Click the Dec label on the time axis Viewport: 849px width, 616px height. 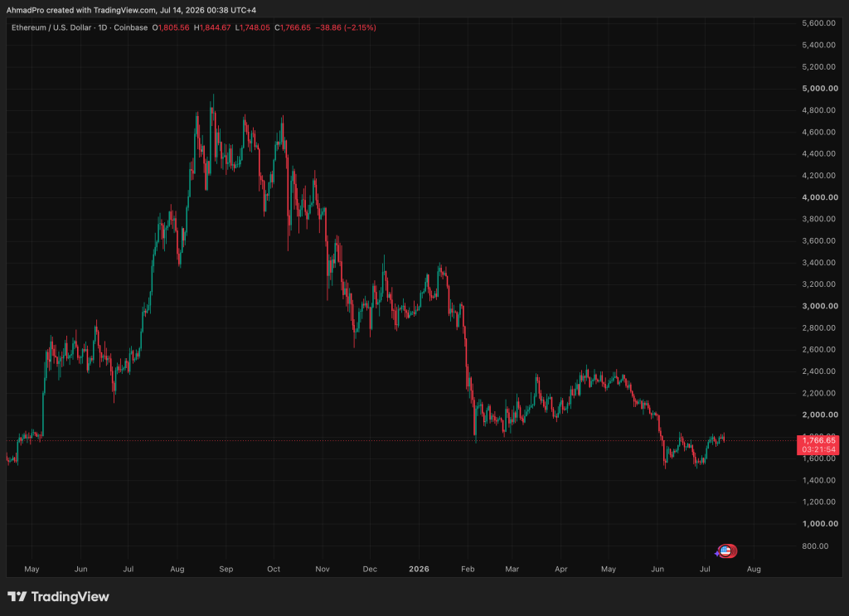[x=370, y=569]
